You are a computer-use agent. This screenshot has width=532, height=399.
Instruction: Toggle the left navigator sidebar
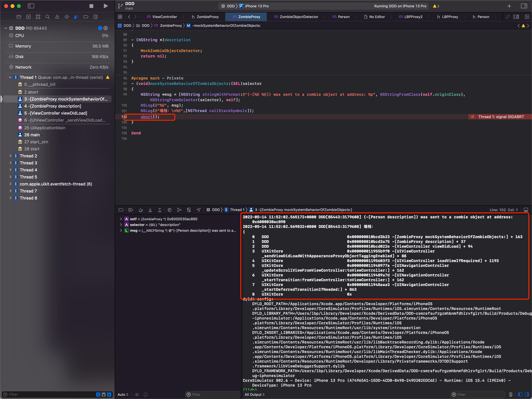point(31,6)
